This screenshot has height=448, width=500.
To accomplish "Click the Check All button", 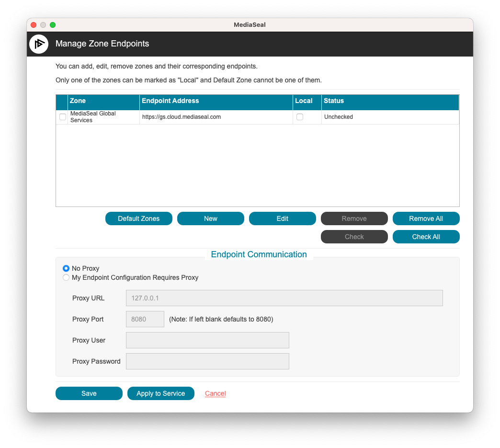I will click(426, 237).
